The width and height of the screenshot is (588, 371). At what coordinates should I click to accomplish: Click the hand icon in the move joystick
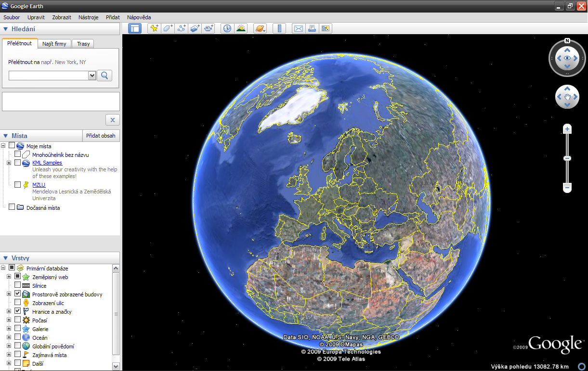click(567, 97)
